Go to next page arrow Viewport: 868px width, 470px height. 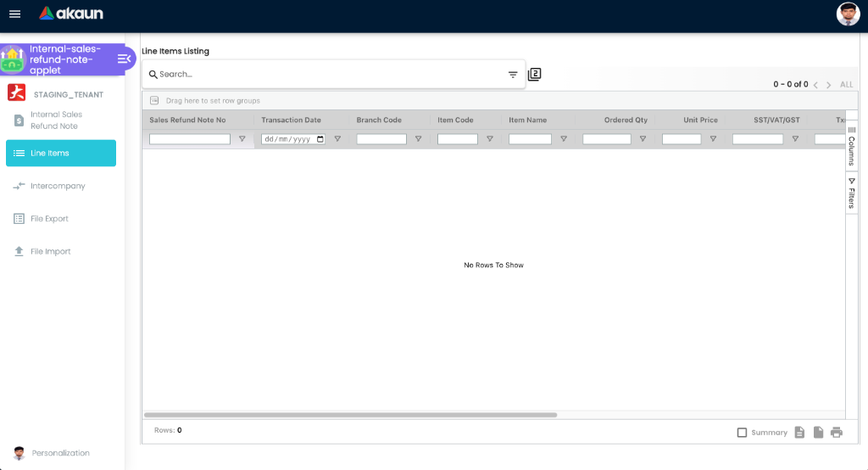pyautogui.click(x=829, y=85)
